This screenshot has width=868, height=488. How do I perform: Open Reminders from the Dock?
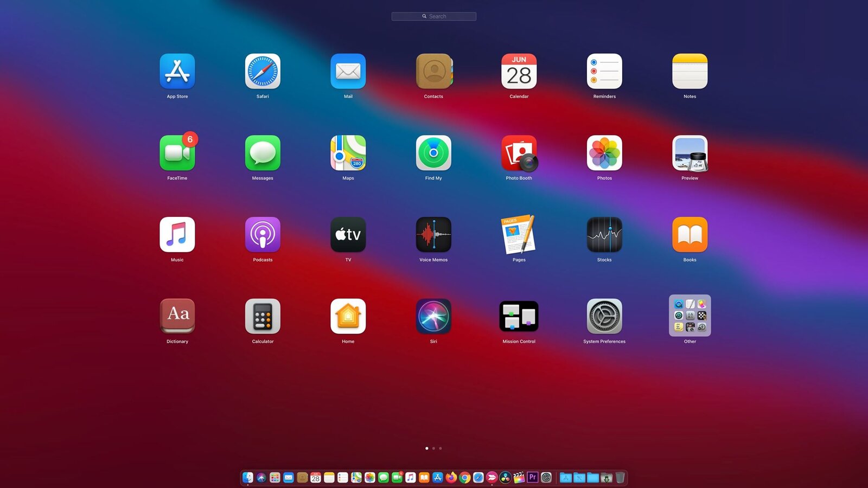pyautogui.click(x=343, y=477)
